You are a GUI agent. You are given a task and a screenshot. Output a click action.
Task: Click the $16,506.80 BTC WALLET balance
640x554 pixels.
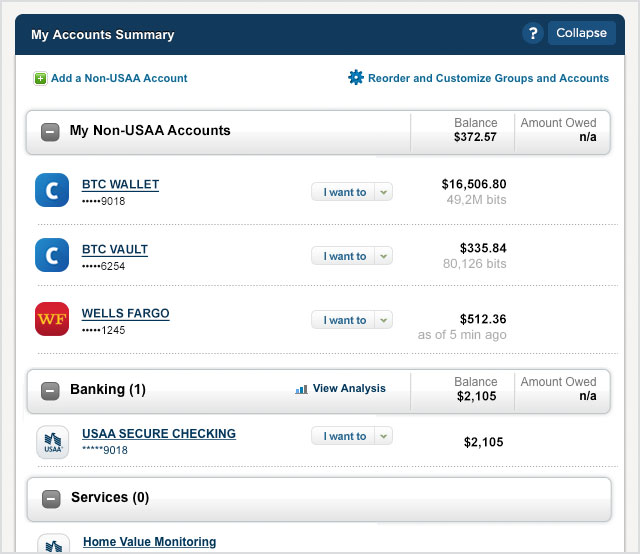[x=474, y=184]
